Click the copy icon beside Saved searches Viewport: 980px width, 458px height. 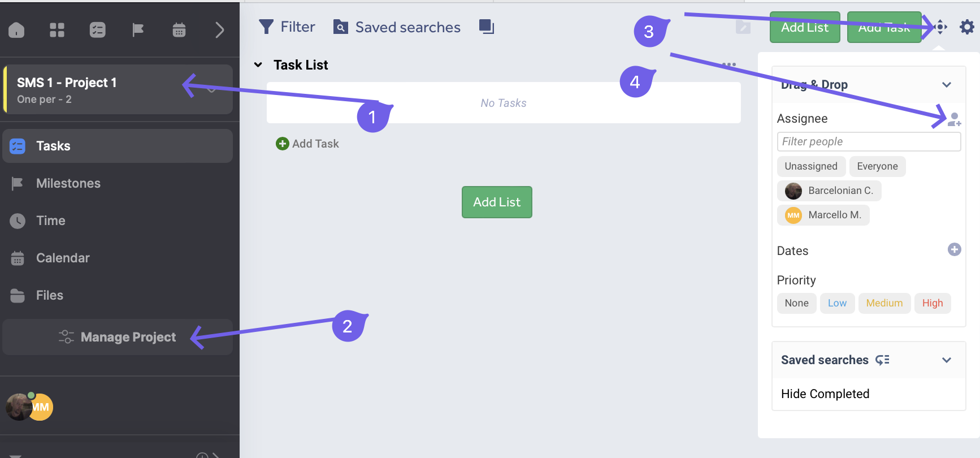point(486,27)
